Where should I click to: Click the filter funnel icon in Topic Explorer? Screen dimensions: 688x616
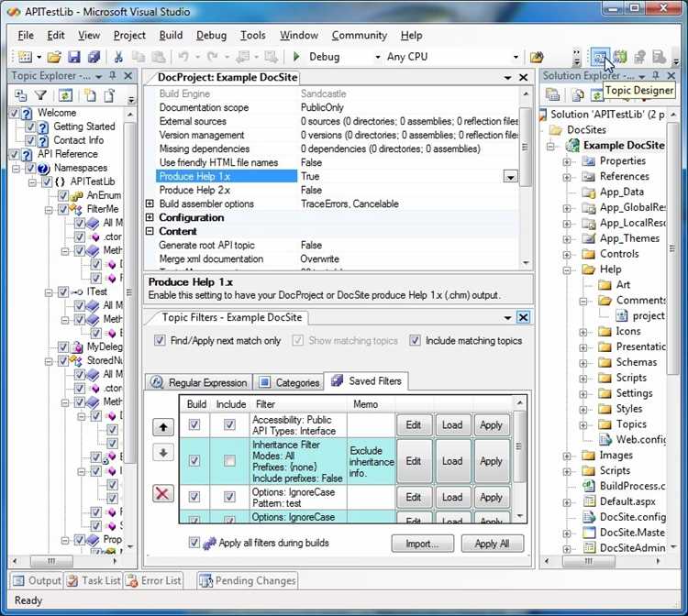pos(40,95)
